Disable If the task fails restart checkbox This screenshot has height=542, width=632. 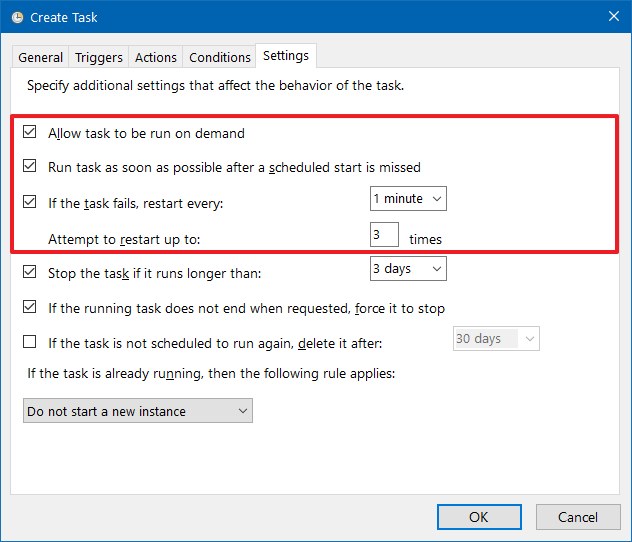[29, 201]
